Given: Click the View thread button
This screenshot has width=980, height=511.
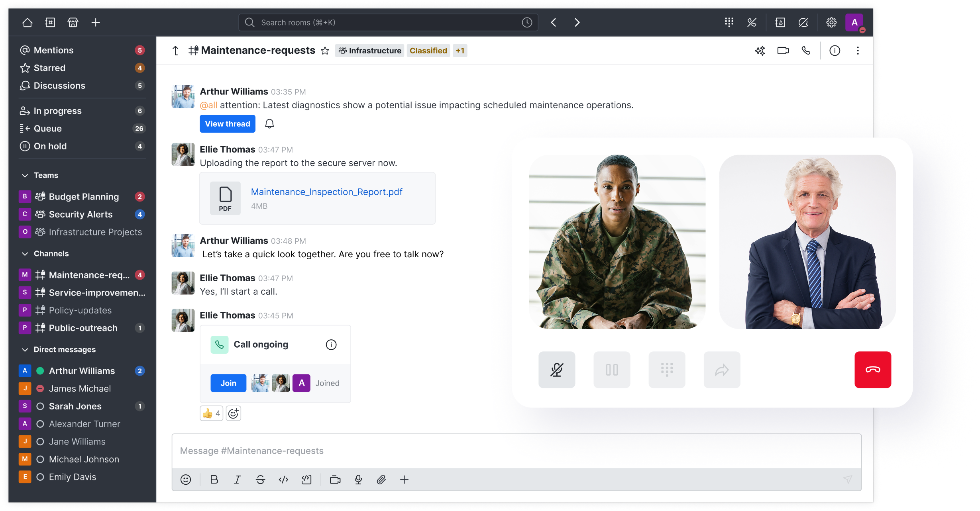Looking at the screenshot, I should (x=227, y=124).
